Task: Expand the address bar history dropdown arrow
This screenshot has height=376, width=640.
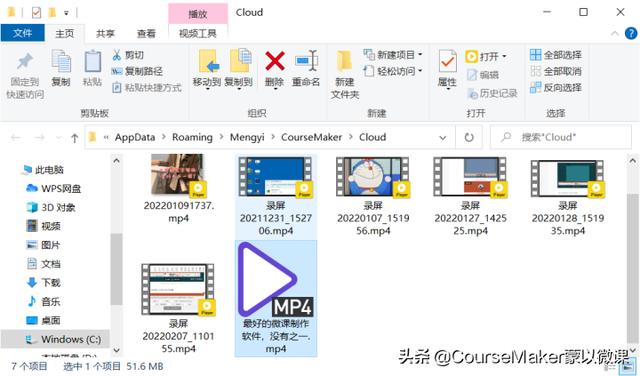Action: coord(442,138)
